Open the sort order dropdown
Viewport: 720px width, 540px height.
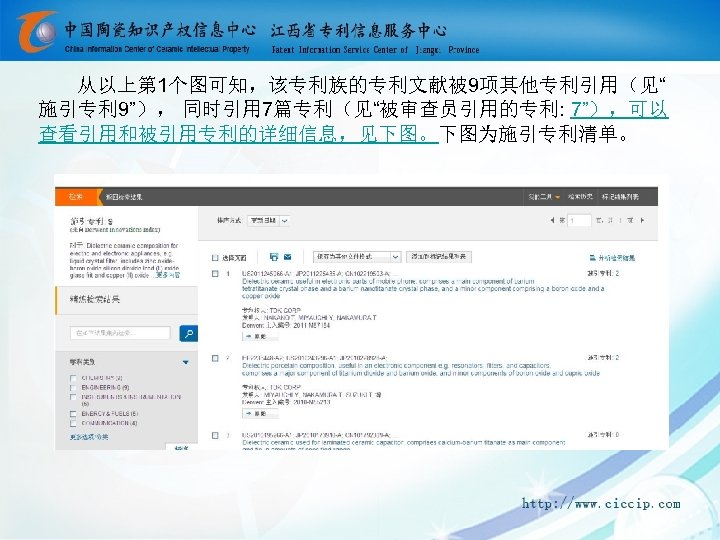(x=269, y=221)
